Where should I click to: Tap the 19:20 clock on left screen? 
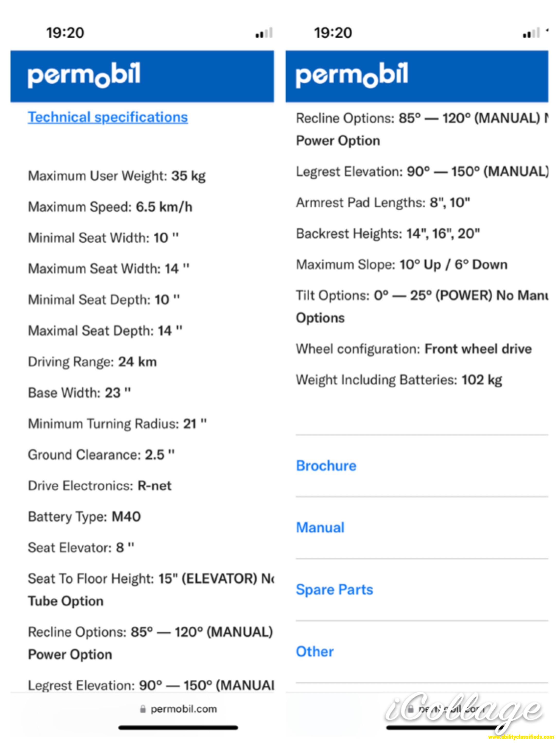(65, 33)
